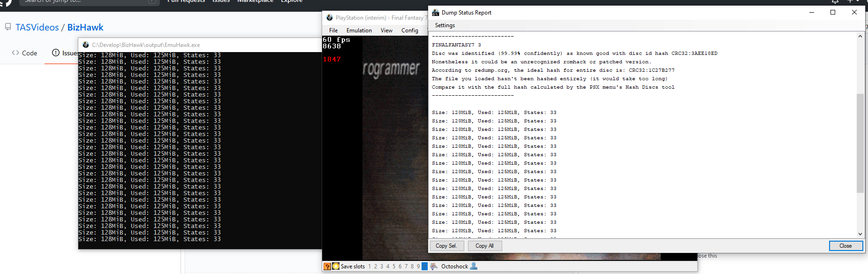Click scrollbar up arrow in Dump Status Report
868x274 pixels.
860,36
